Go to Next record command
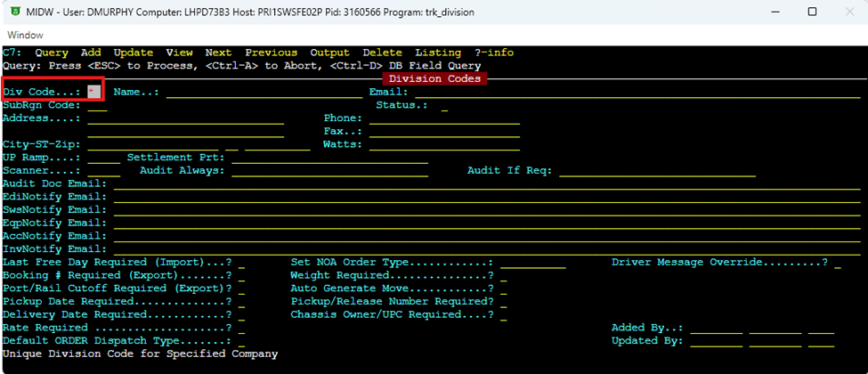 (218, 53)
